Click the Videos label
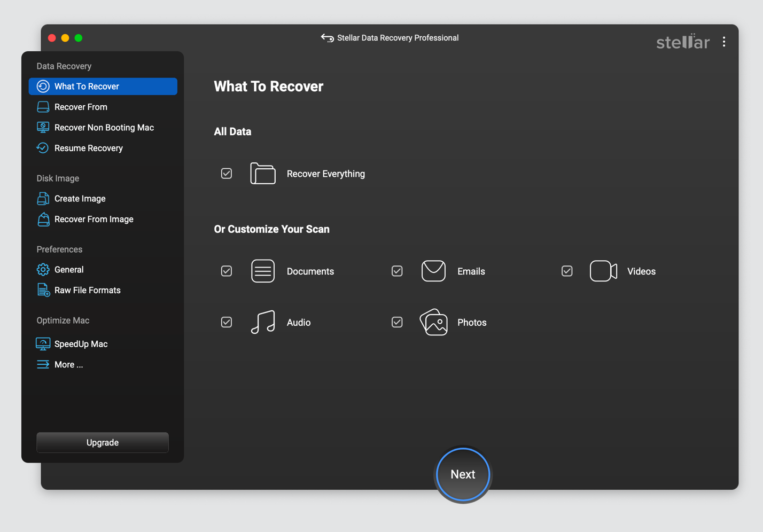Image resolution: width=763 pixels, height=532 pixels. pyautogui.click(x=641, y=271)
